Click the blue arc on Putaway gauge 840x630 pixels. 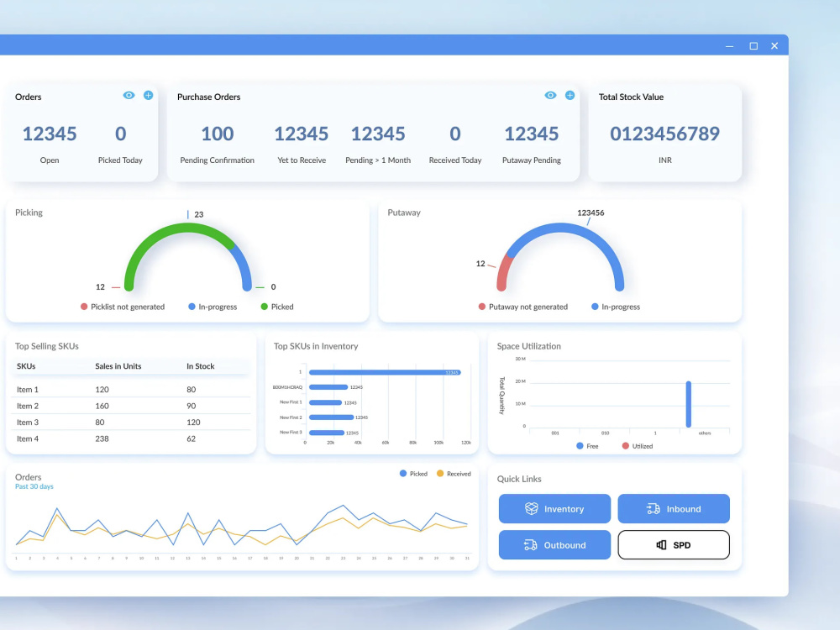pyautogui.click(x=579, y=229)
